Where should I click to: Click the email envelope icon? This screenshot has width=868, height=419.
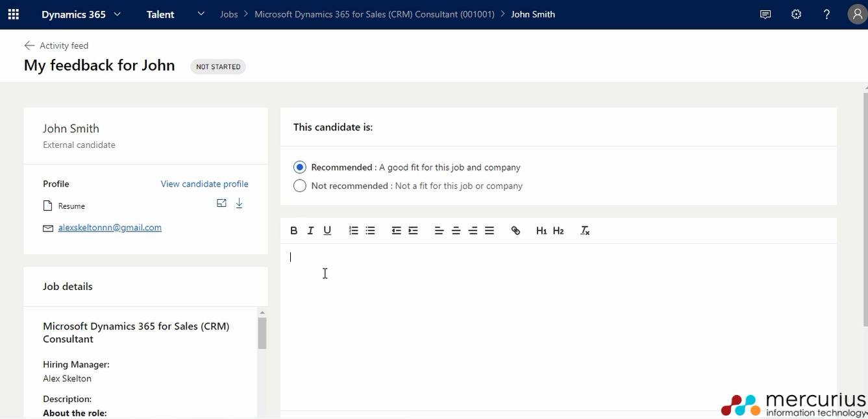click(47, 228)
